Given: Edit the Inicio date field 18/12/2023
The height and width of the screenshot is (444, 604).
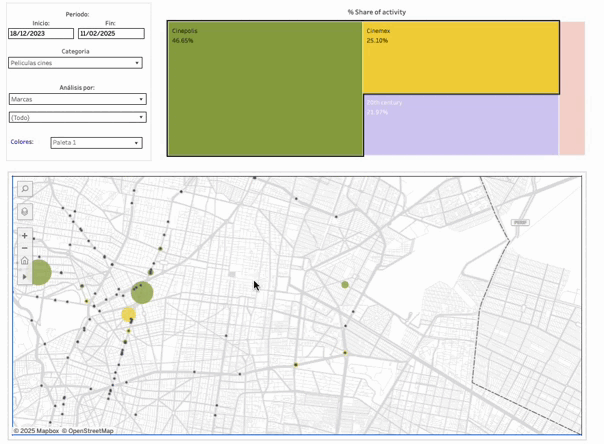Looking at the screenshot, I should click(x=41, y=34).
